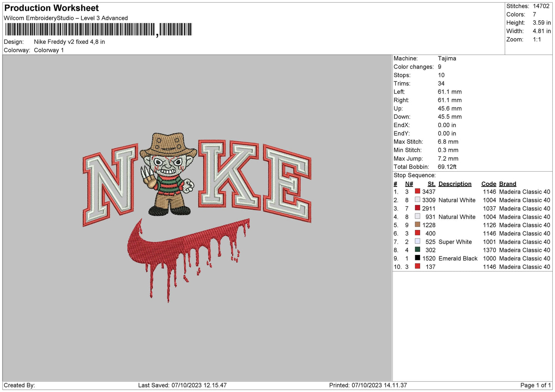Click design name 'Nike Freddy v2 fixed 4,8 in'
The image size is (555, 392).
pos(70,42)
